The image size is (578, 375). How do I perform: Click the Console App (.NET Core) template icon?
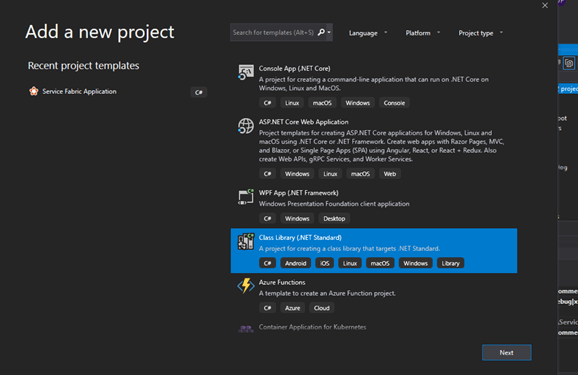click(x=246, y=72)
